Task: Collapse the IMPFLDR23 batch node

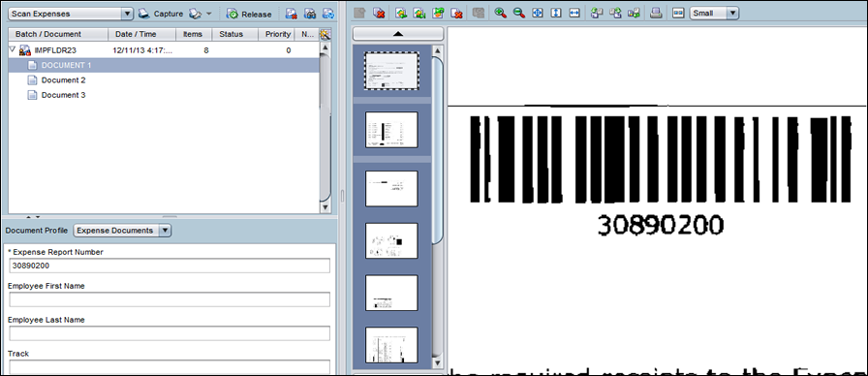Action: (13, 49)
